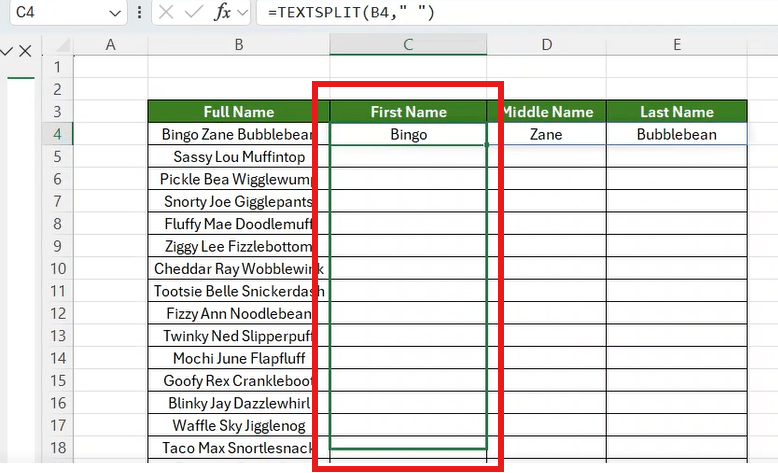Select the Waffle Sky Jigglenog cell

point(239,425)
